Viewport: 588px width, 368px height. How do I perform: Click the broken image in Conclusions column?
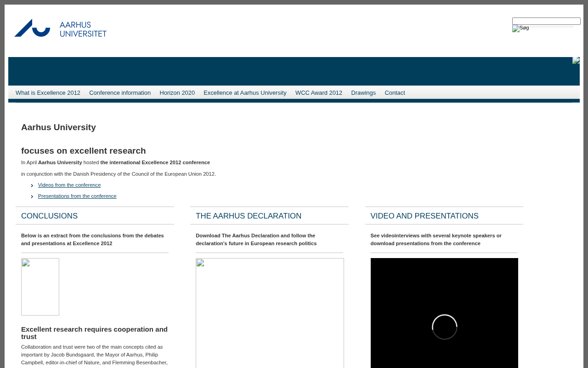coord(40,287)
